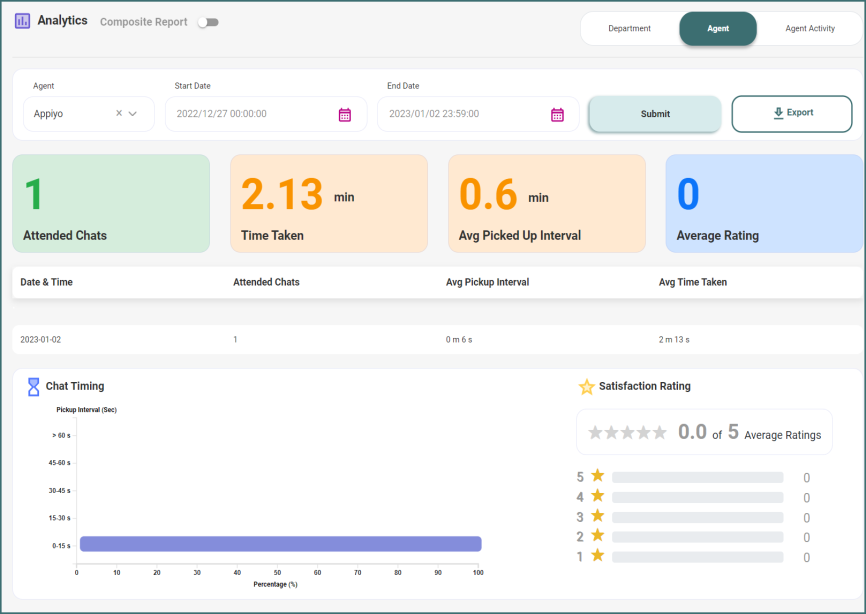Viewport: 866px width, 614px height.
Task: Click the Analytics bar chart icon
Action: pos(22,21)
